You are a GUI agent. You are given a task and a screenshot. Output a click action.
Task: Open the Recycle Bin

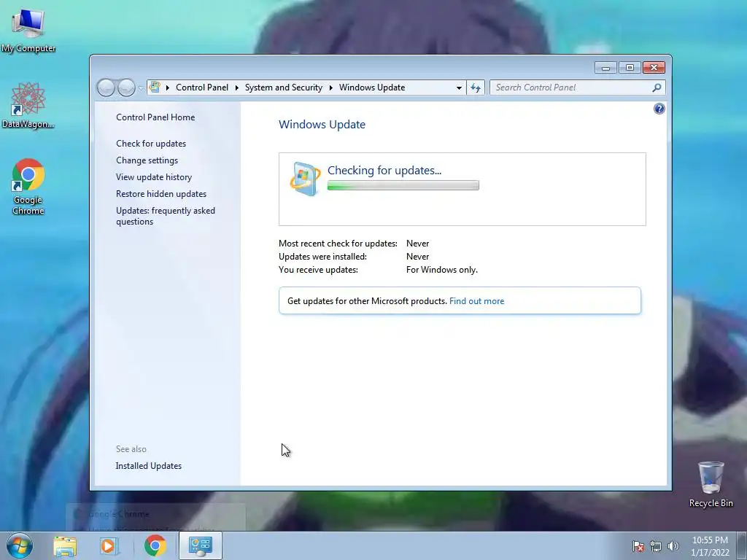[x=711, y=484]
